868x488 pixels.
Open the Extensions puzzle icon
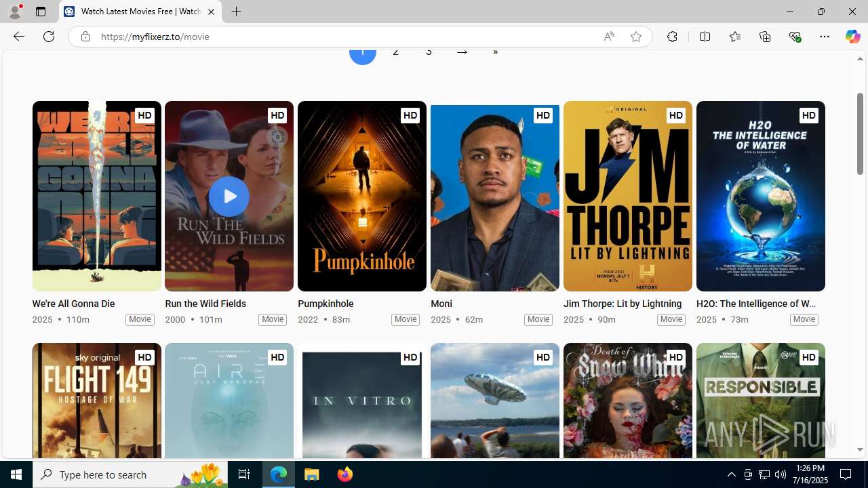click(x=672, y=37)
